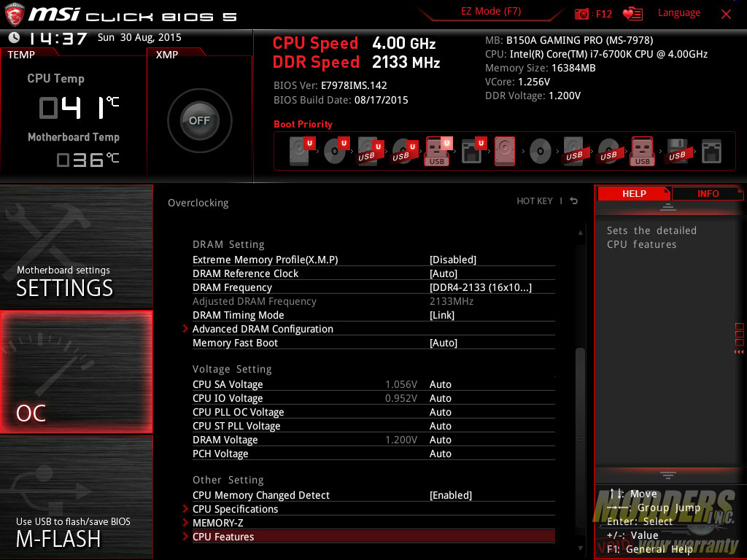The image size is (747, 560).
Task: Select the legacy CD/DVD boot device icon
Action: click(x=541, y=152)
